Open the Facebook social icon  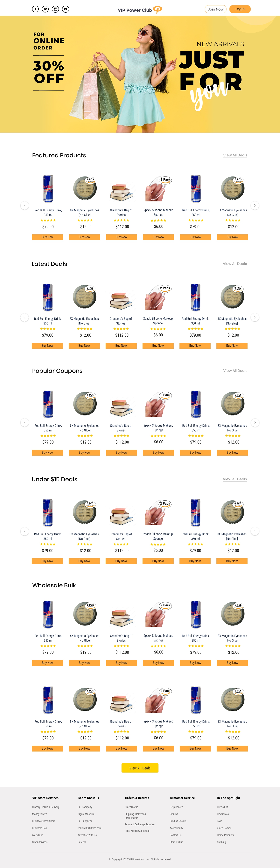[x=35, y=9]
